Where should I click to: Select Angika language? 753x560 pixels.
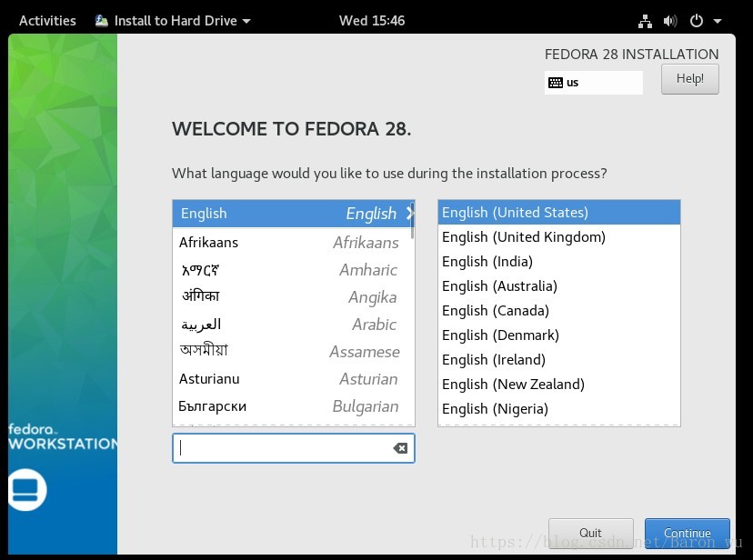(292, 297)
